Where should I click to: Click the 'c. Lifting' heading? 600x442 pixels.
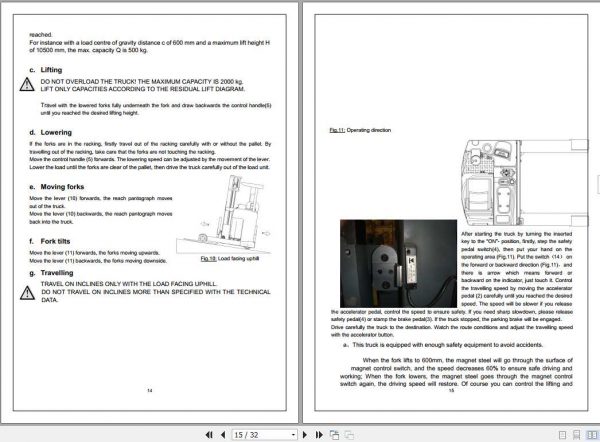pos(46,70)
